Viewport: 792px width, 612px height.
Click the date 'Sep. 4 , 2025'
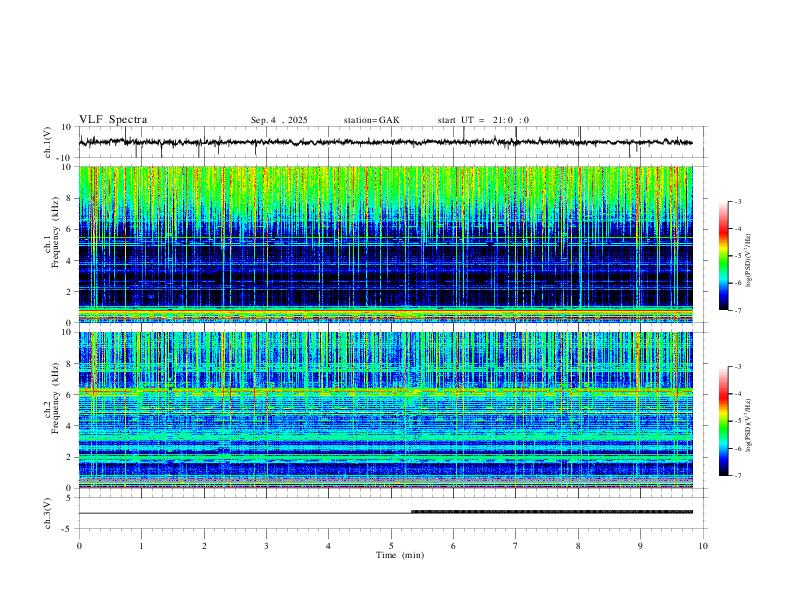[279, 120]
